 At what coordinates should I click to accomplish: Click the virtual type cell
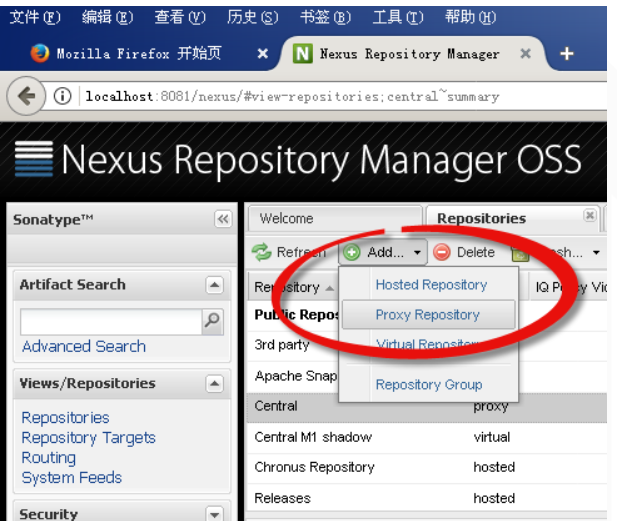(x=492, y=437)
